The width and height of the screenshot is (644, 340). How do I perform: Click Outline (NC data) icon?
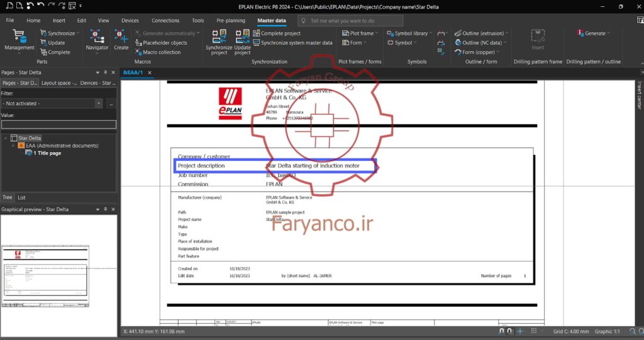[458, 43]
